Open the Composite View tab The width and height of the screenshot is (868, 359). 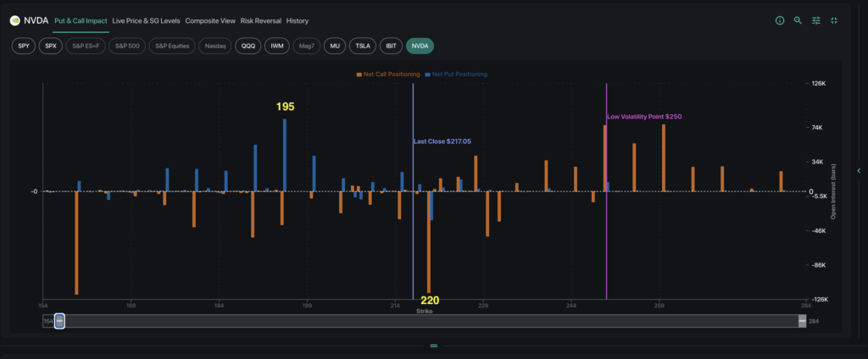click(210, 21)
